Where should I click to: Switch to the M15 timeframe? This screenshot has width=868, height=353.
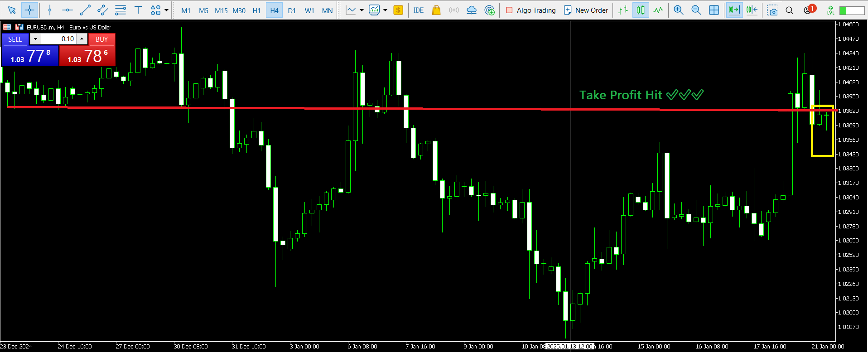(x=221, y=10)
